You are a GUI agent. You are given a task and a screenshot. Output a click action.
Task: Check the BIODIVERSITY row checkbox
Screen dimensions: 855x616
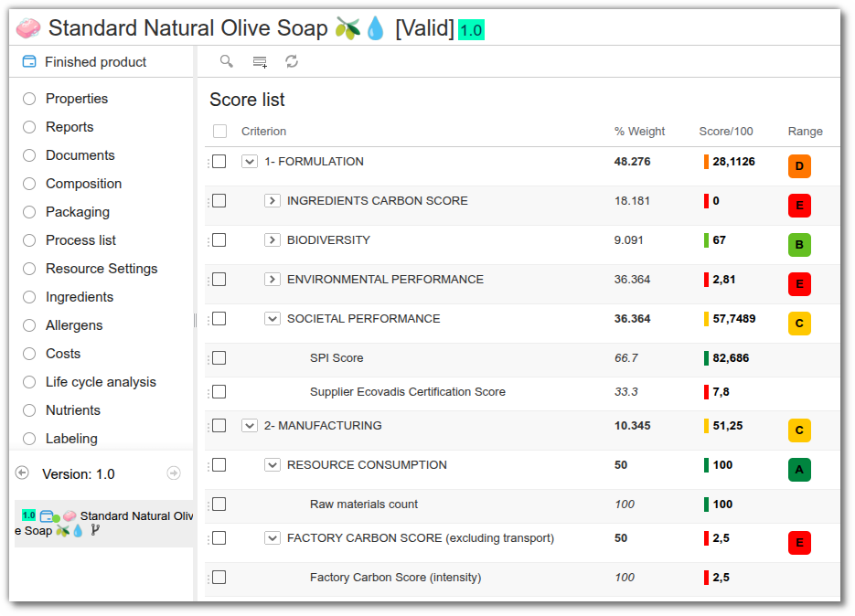[x=219, y=239]
